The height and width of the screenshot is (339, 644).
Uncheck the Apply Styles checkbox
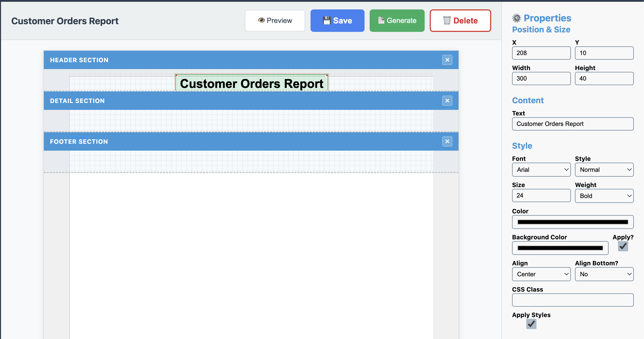pos(531,324)
